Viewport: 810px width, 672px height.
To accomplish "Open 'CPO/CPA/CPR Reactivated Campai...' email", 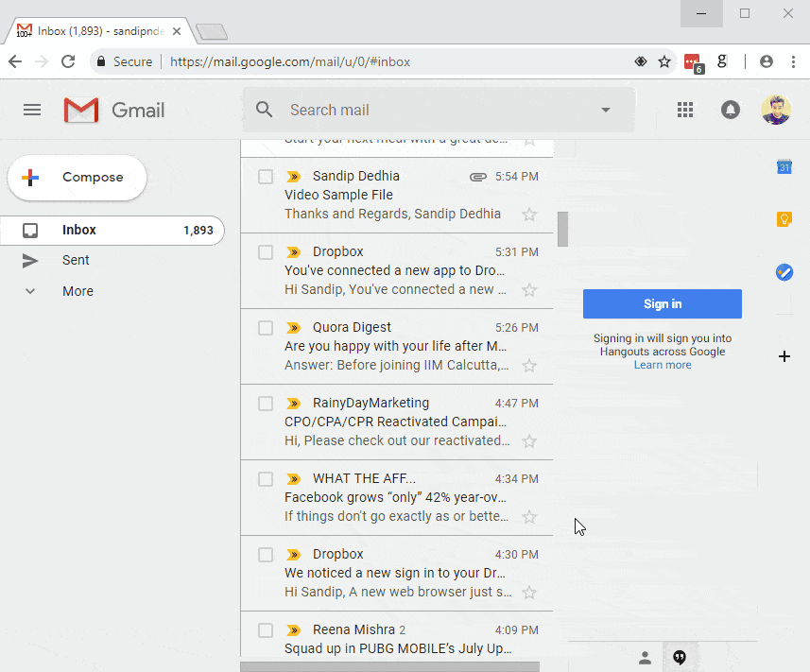I will click(x=396, y=422).
